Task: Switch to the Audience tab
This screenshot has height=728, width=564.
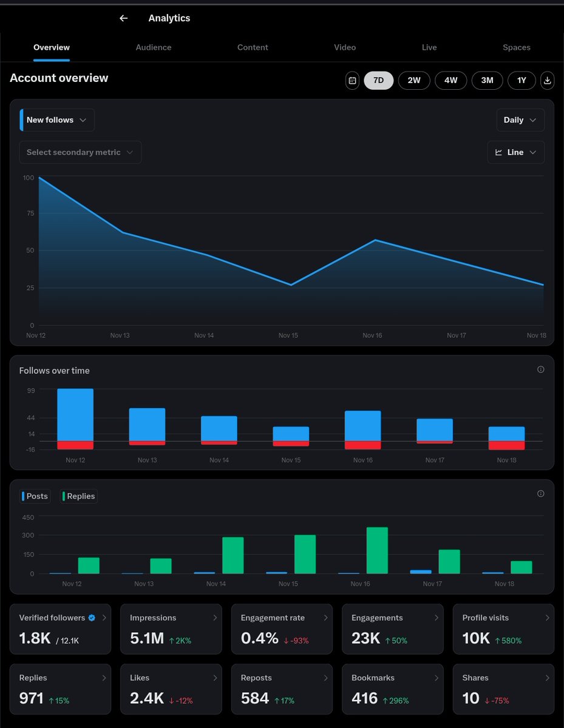Action: [x=153, y=47]
